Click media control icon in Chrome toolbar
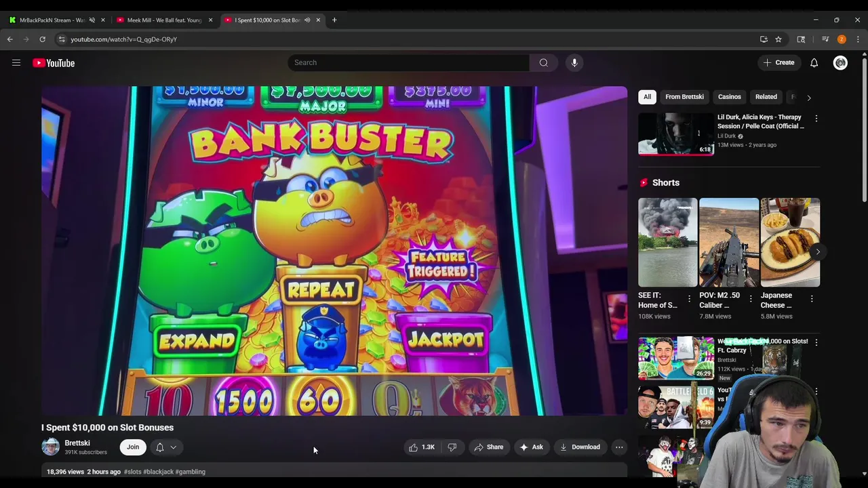This screenshot has width=868, height=488. point(825,39)
